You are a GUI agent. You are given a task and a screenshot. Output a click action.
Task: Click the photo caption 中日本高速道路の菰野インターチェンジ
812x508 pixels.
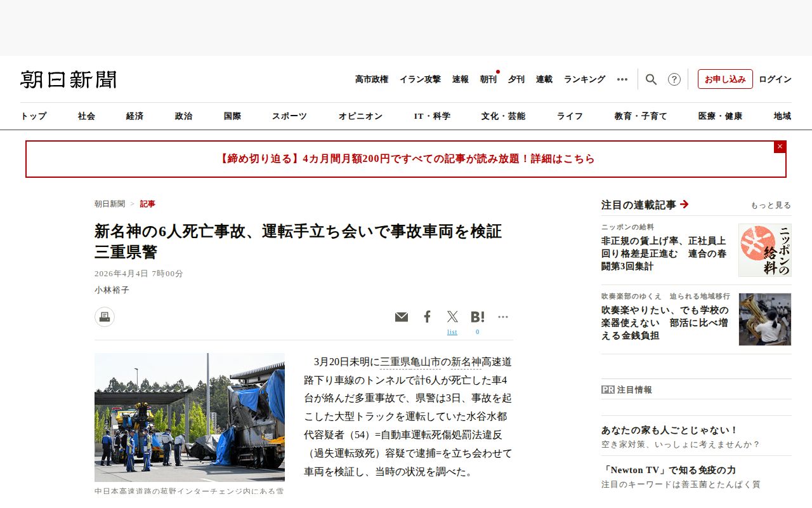click(x=189, y=491)
